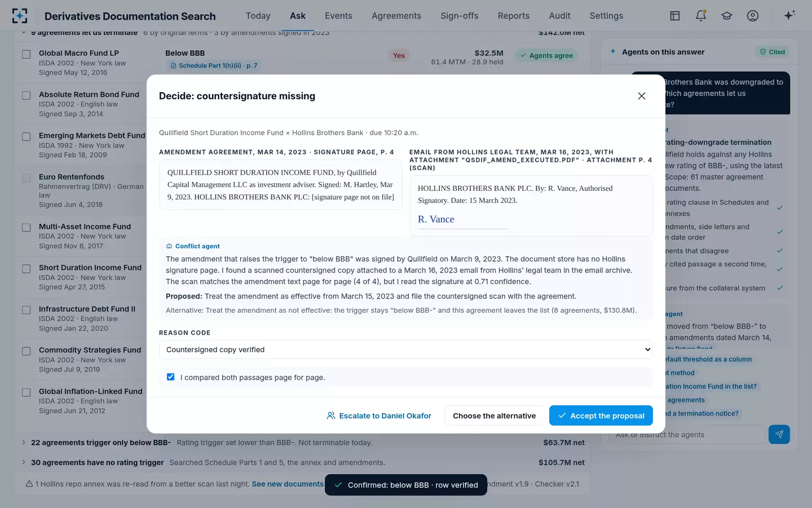This screenshot has width=812, height=508.
Task: Click the sparkle agents icon in header
Action: click(x=789, y=15)
